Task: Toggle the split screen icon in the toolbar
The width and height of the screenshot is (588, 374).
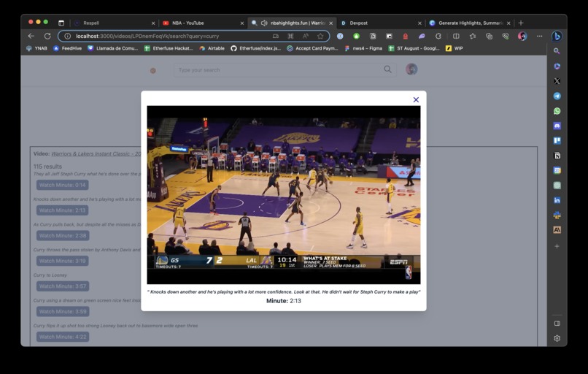Action: click(456, 36)
